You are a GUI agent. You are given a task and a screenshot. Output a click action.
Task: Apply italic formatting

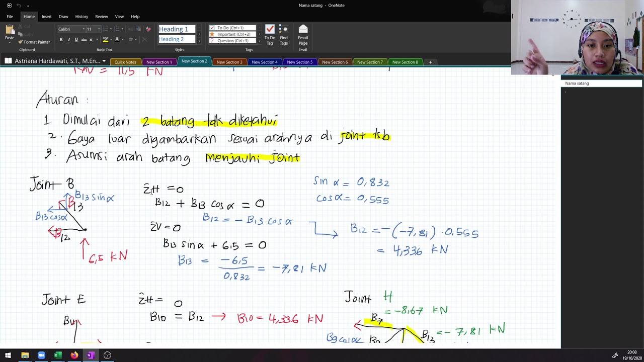(x=69, y=40)
